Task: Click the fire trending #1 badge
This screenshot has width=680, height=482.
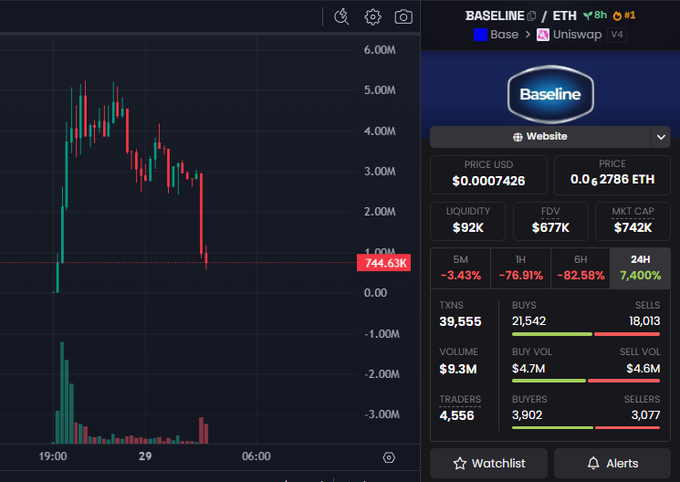Action: pyautogui.click(x=624, y=16)
